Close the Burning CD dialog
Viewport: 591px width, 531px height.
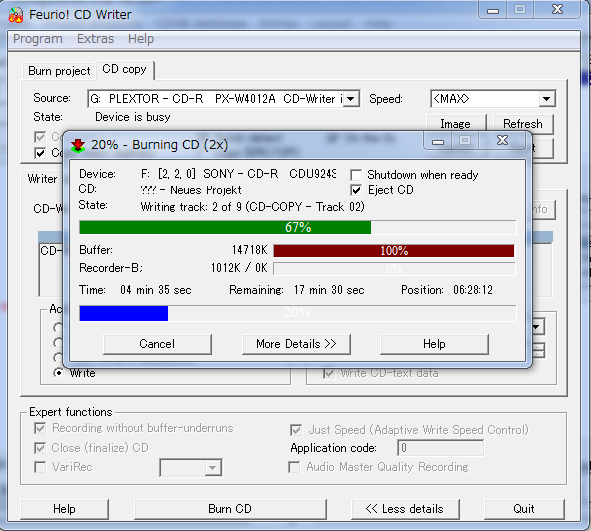pyautogui.click(x=502, y=141)
